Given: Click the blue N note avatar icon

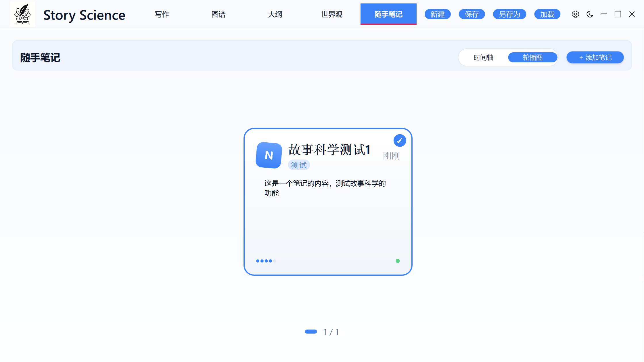Looking at the screenshot, I should click(269, 155).
